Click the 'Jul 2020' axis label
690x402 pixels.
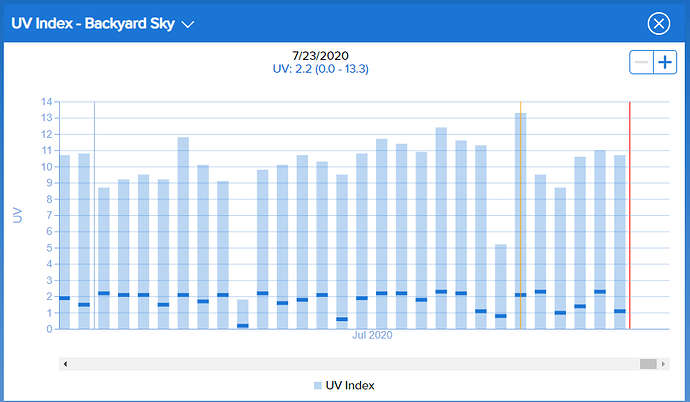coord(372,335)
